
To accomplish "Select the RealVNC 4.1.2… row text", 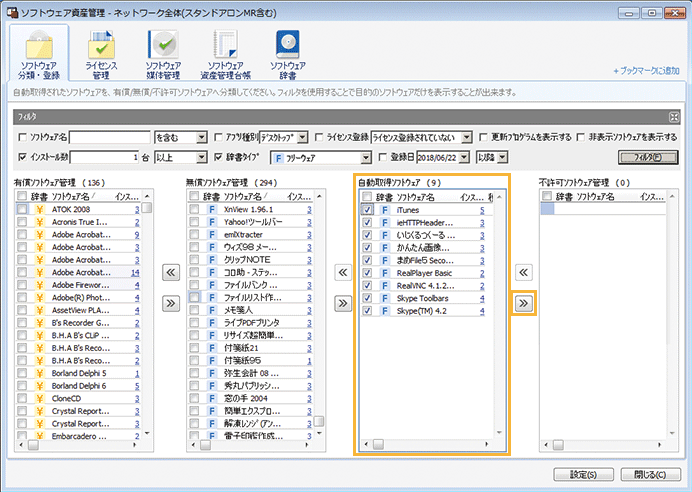I will pos(425,286).
